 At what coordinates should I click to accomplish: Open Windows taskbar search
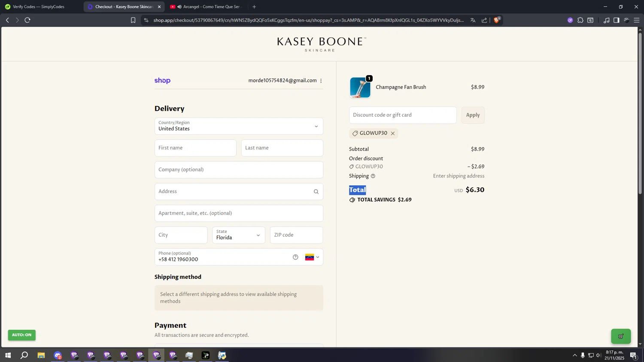pos(24,355)
